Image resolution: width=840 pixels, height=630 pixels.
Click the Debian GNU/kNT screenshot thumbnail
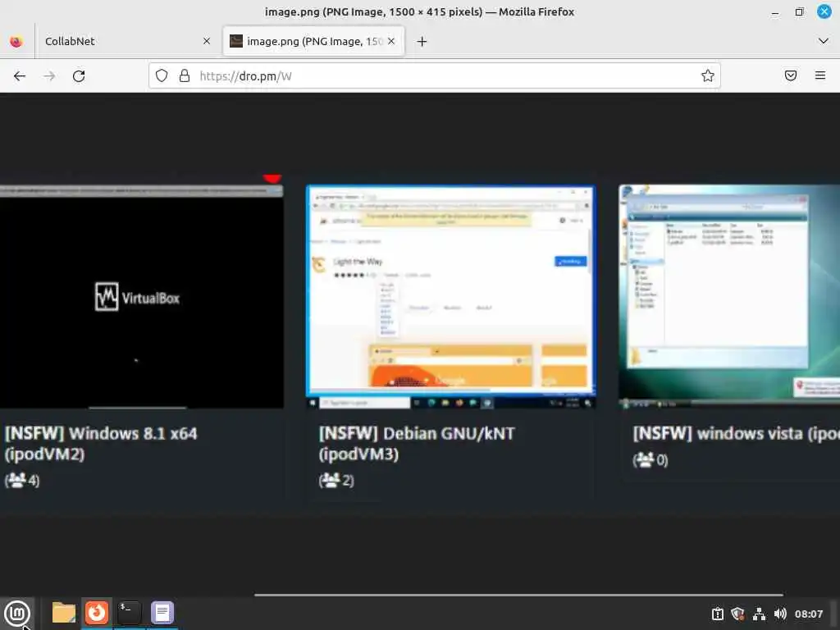pyautogui.click(x=450, y=297)
